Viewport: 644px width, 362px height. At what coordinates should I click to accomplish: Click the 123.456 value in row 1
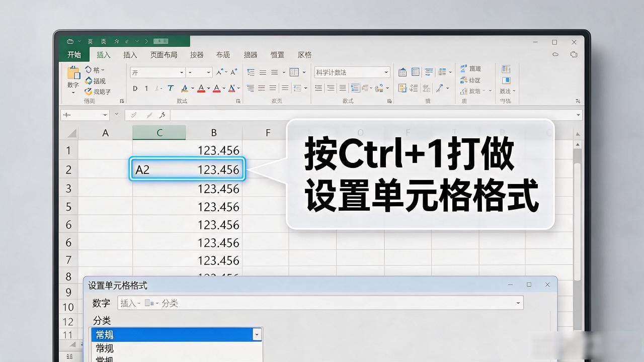click(218, 150)
